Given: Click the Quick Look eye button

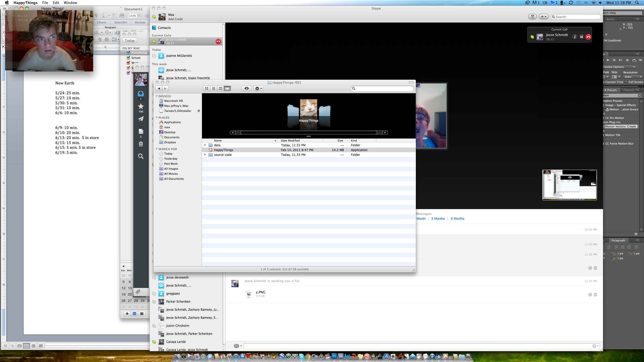Looking at the screenshot, I should [247, 88].
